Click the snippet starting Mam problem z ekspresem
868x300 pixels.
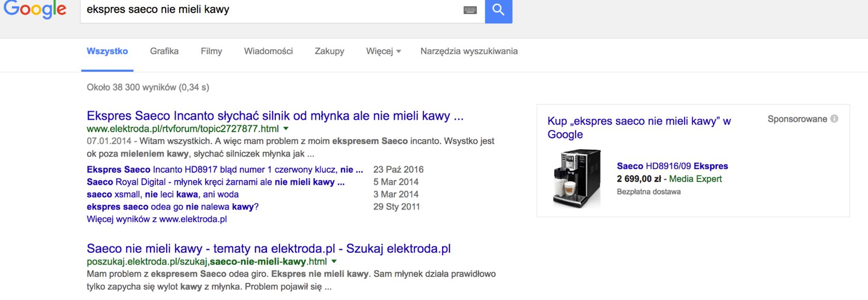(291, 280)
